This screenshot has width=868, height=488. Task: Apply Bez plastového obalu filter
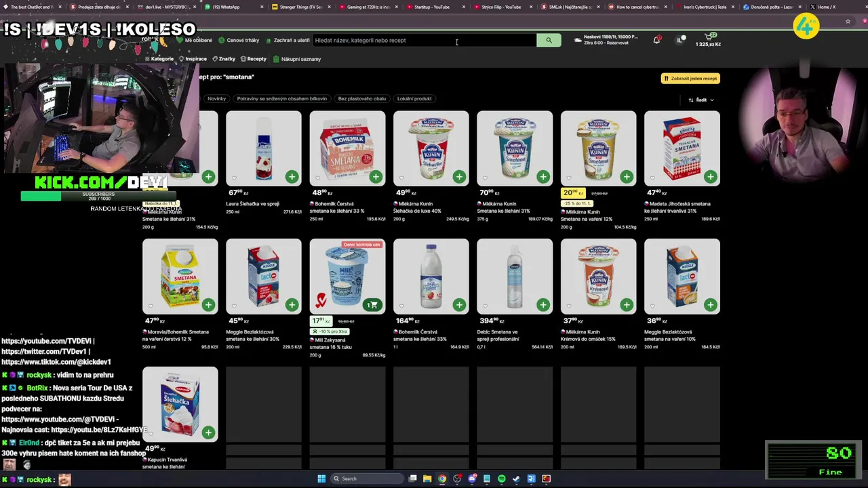(x=361, y=99)
